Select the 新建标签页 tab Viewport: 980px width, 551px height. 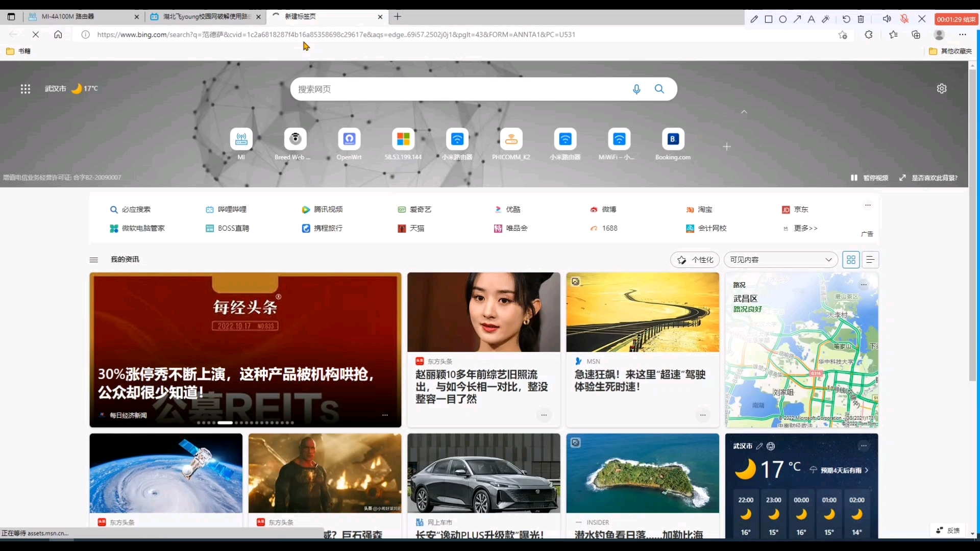tap(327, 16)
